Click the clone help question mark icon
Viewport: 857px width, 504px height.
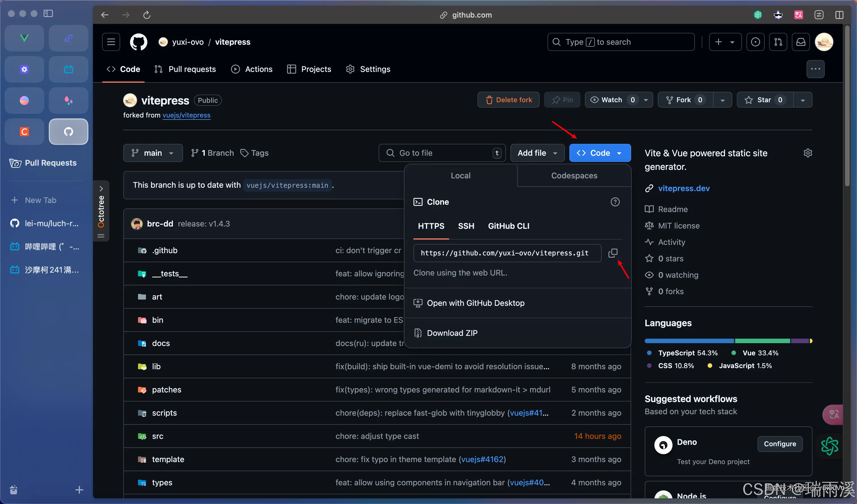click(615, 202)
